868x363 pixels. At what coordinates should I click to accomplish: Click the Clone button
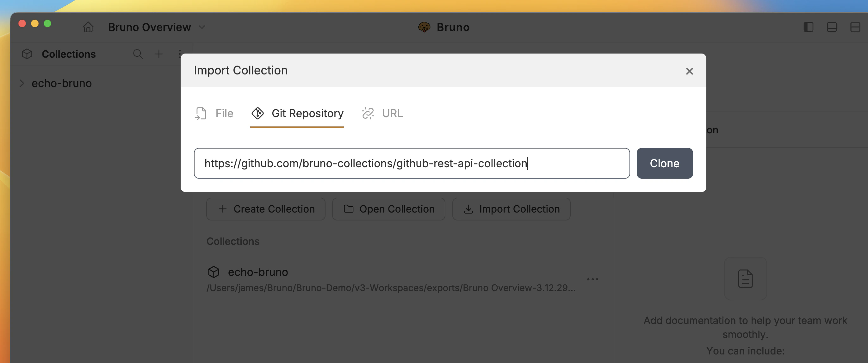664,163
